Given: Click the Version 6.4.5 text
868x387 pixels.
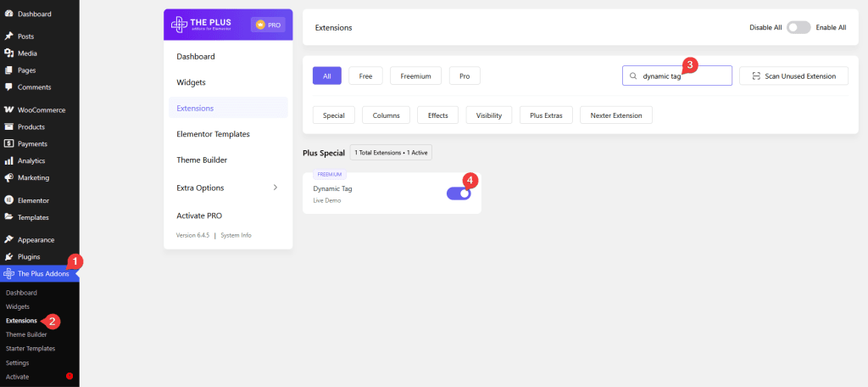Looking at the screenshot, I should [192, 235].
